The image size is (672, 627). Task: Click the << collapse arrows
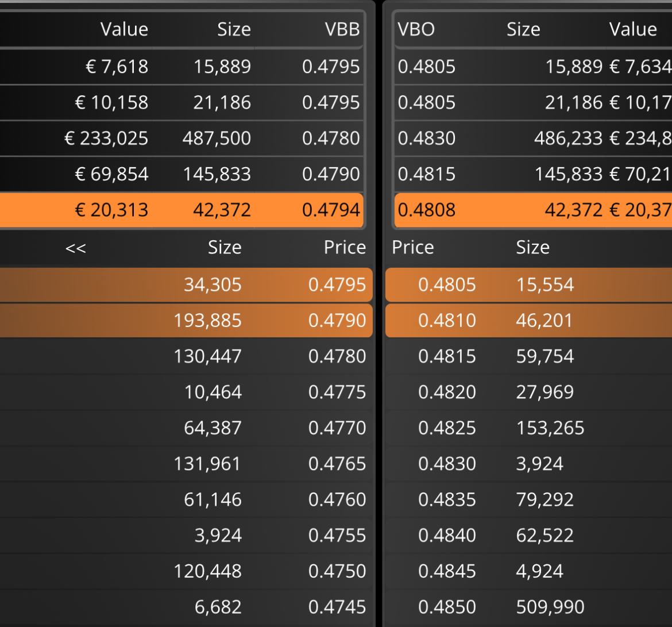coord(75,248)
